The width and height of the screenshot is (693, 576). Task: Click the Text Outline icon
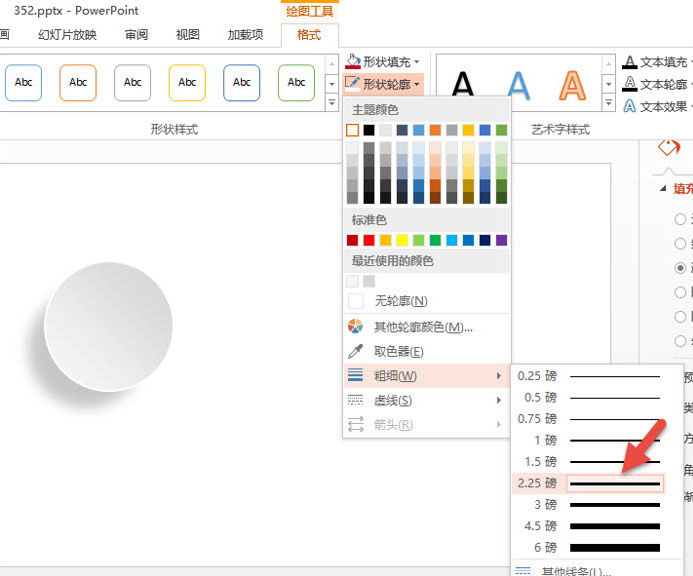[630, 84]
